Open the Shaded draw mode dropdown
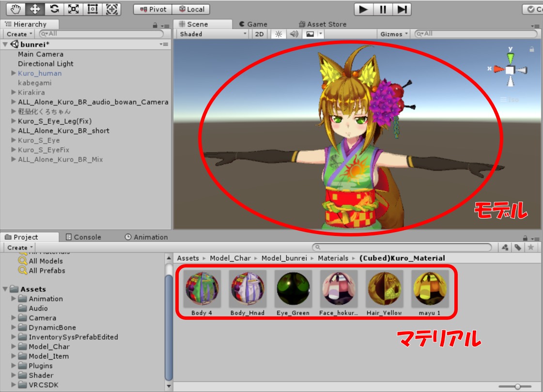The height and width of the screenshot is (392, 543). 213,34
